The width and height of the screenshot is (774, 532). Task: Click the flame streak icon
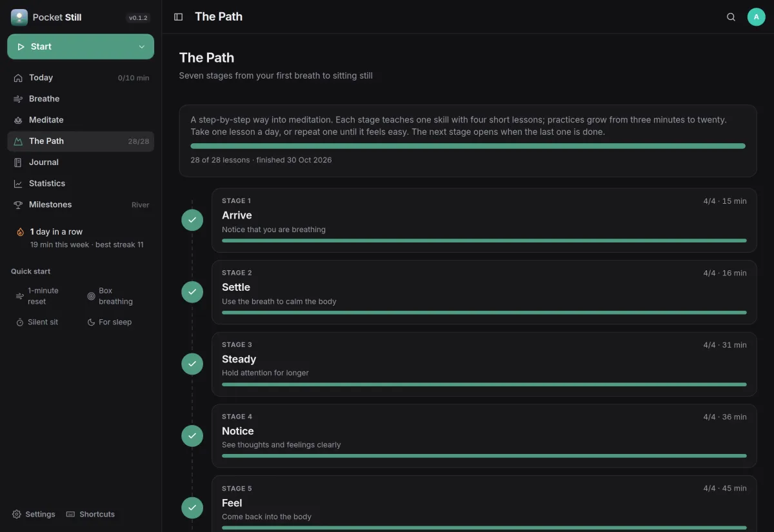pos(21,232)
